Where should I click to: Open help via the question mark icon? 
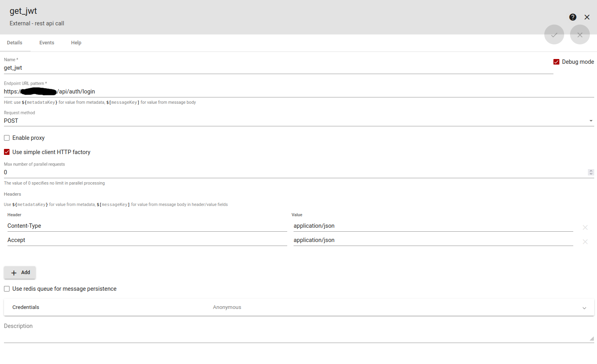(x=573, y=17)
